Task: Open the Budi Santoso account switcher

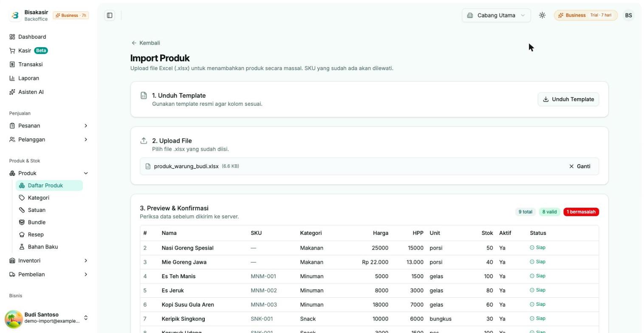Action: click(x=86, y=318)
